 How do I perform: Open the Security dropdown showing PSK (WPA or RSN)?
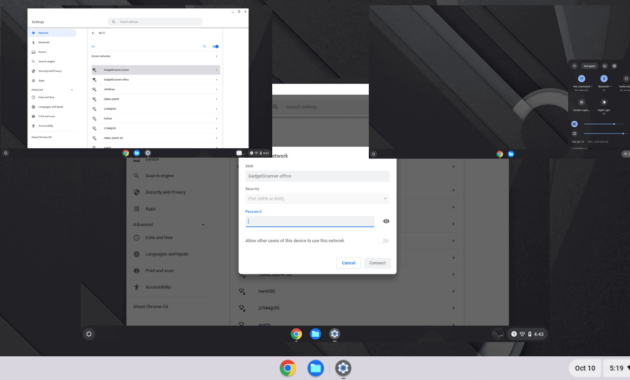point(317,198)
